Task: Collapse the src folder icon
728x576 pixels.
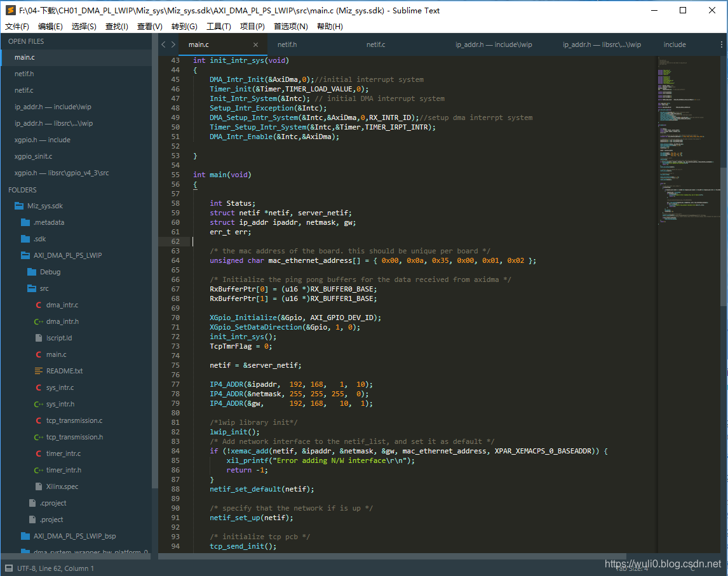Action: [32, 289]
